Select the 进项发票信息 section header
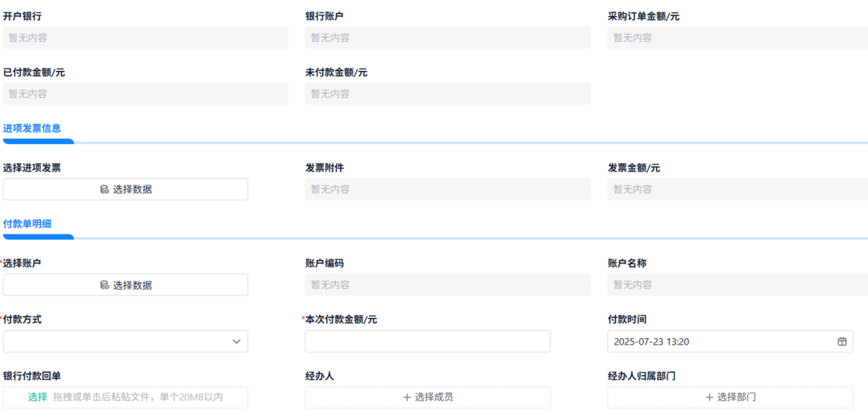This screenshot has width=868, height=414. pos(32,128)
